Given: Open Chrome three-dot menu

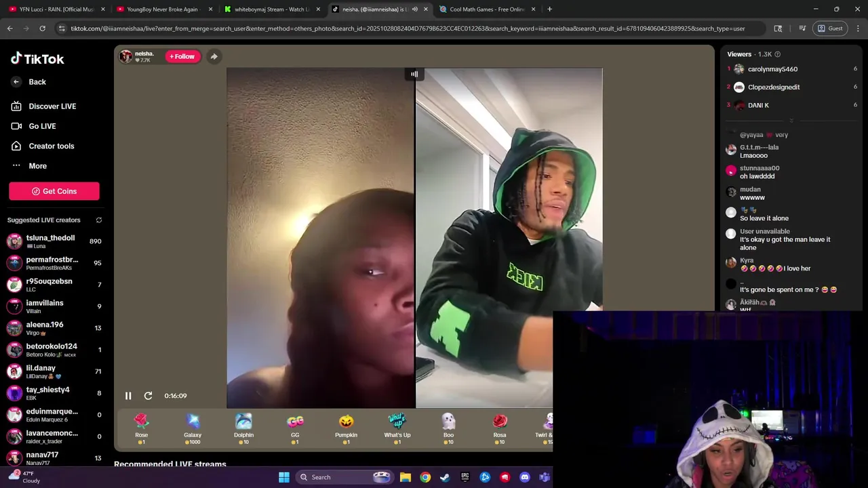Looking at the screenshot, I should [x=857, y=28].
